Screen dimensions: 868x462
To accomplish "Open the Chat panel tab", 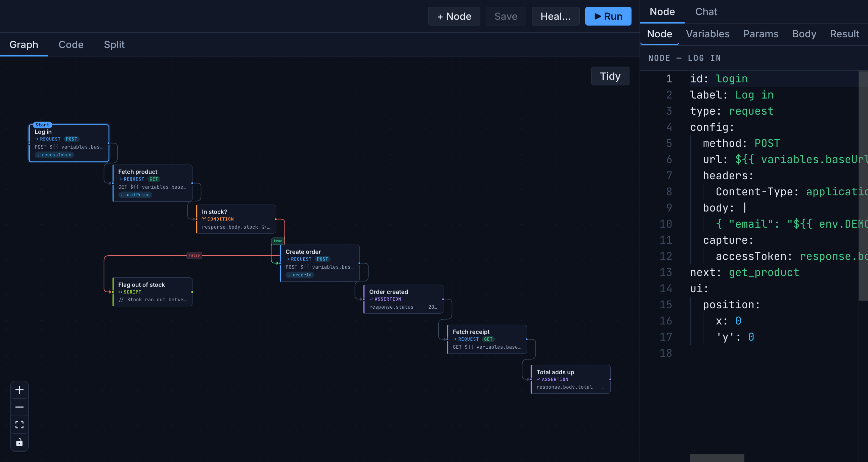I will tap(706, 12).
